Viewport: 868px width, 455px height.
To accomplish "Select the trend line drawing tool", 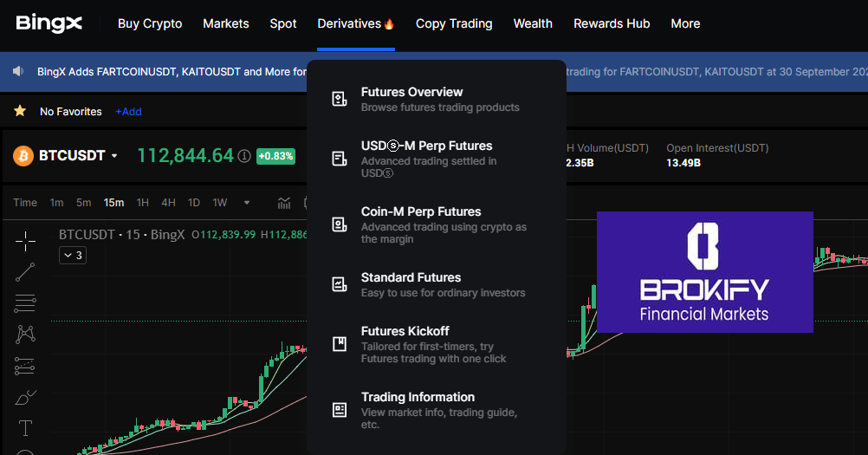I will tap(25, 272).
